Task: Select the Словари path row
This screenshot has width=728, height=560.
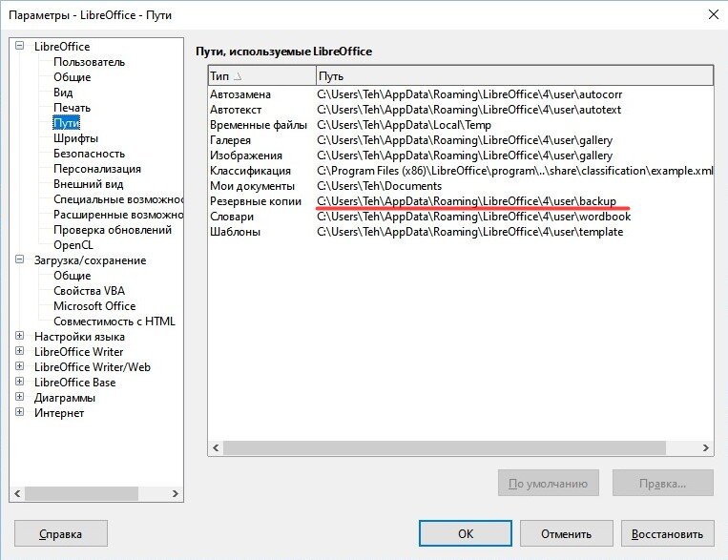Action: tap(461, 217)
